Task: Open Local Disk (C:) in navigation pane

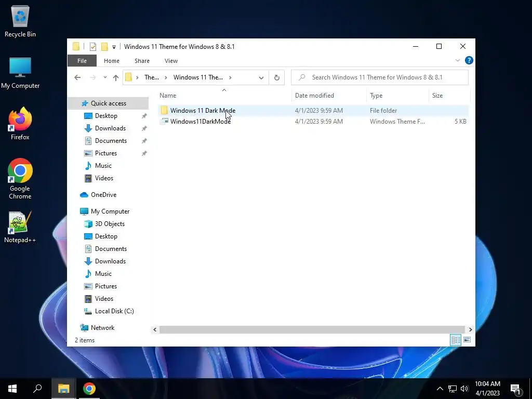Action: coord(114,311)
